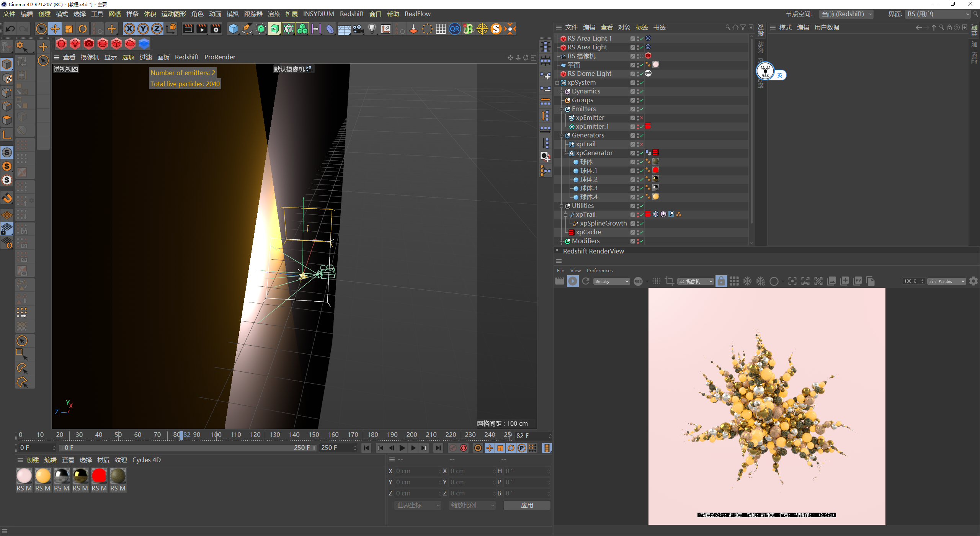Toggle generator xpTrail enable red cross
The image size is (980, 536).
(x=642, y=144)
